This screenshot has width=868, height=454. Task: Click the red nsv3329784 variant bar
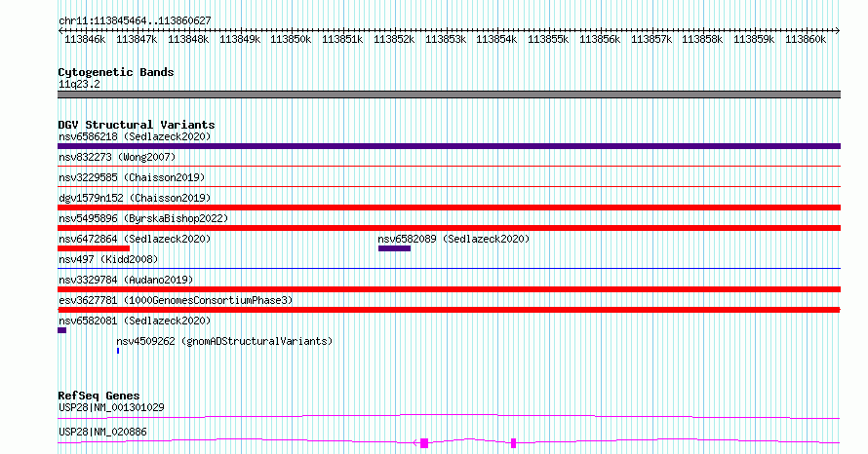(449, 289)
